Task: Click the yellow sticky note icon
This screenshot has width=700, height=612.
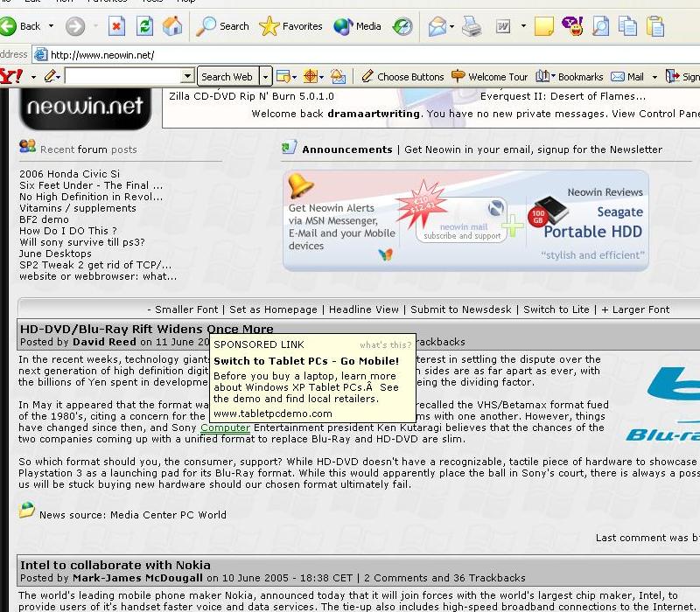Action: (543, 26)
